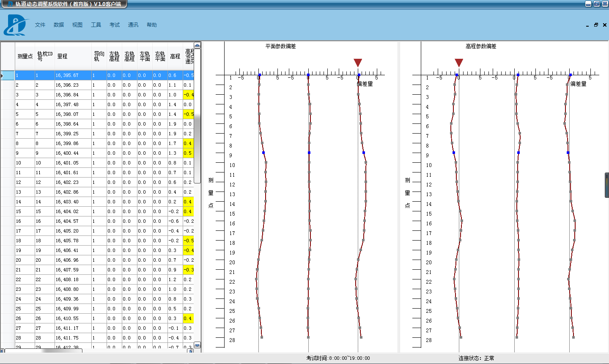Viewport: 609px width, 364px height.
Task: Click the 高程 column header
Action: [175, 56]
